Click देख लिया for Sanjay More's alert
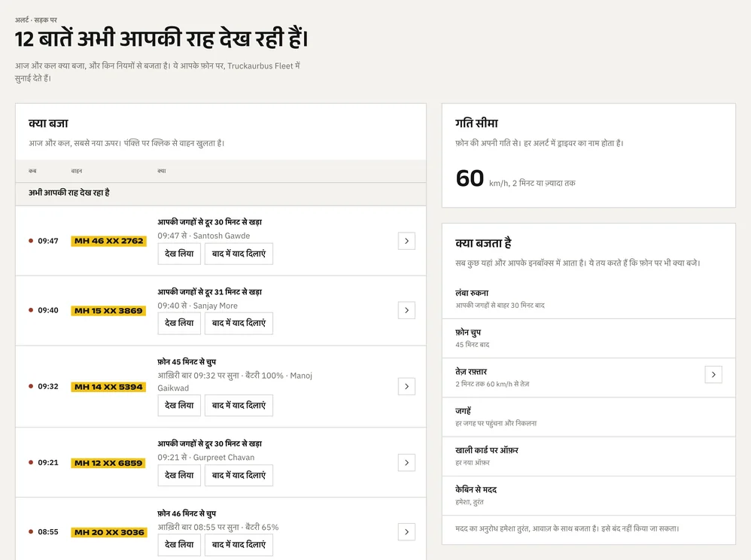The image size is (751, 560). coord(179,324)
